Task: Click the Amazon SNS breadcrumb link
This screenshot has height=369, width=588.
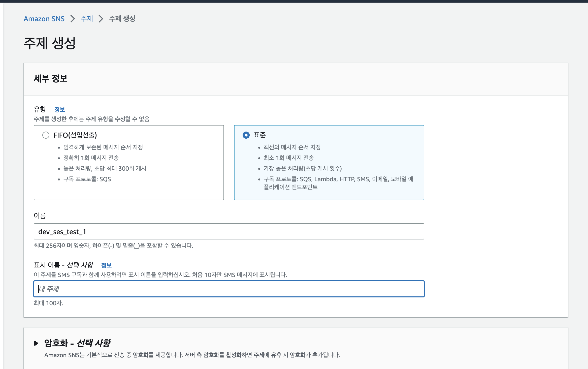Action: [44, 19]
